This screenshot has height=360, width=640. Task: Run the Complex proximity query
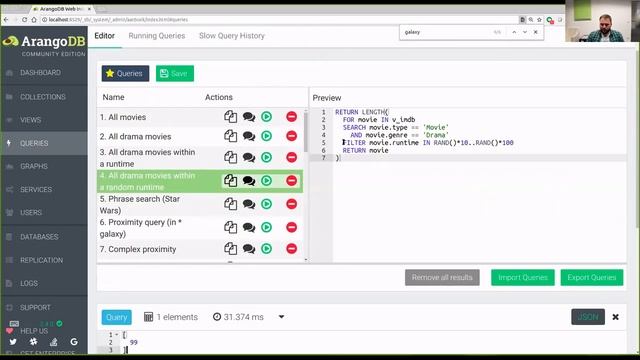(x=267, y=248)
